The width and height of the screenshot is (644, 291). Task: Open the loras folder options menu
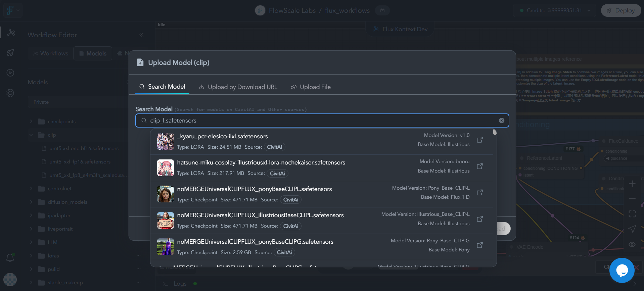[139, 255]
